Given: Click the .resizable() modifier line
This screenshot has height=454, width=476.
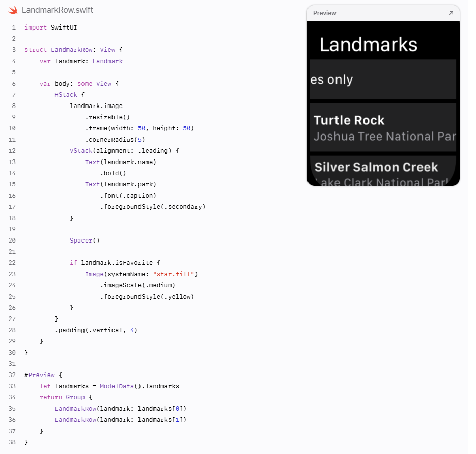Looking at the screenshot, I should click(x=107, y=117).
